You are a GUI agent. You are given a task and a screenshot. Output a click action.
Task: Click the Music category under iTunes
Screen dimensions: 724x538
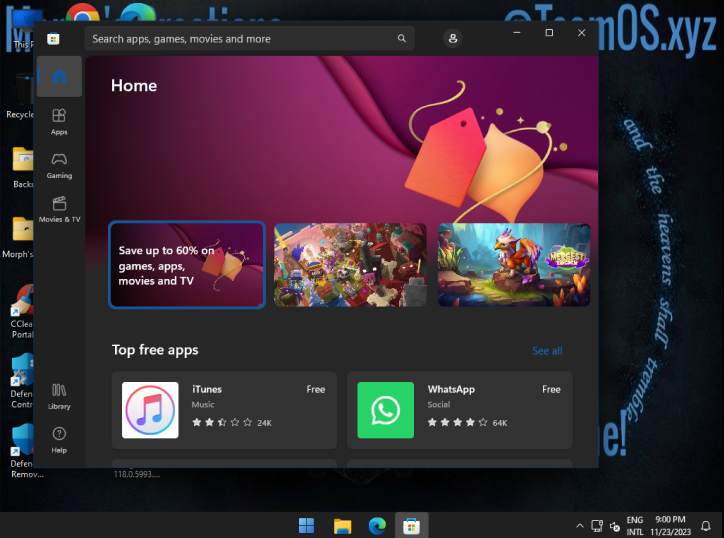click(203, 405)
